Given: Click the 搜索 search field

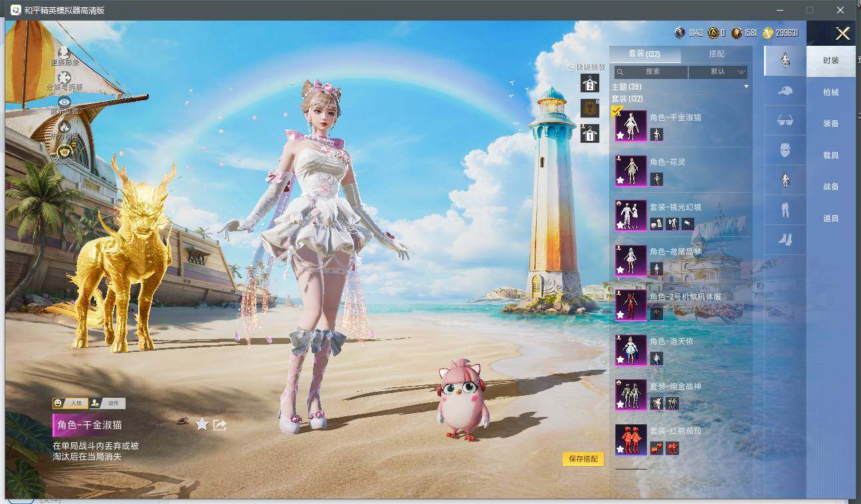Looking at the screenshot, I should [651, 71].
